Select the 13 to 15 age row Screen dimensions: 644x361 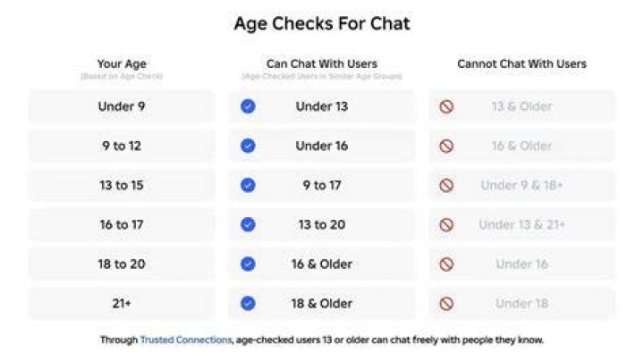122,185
